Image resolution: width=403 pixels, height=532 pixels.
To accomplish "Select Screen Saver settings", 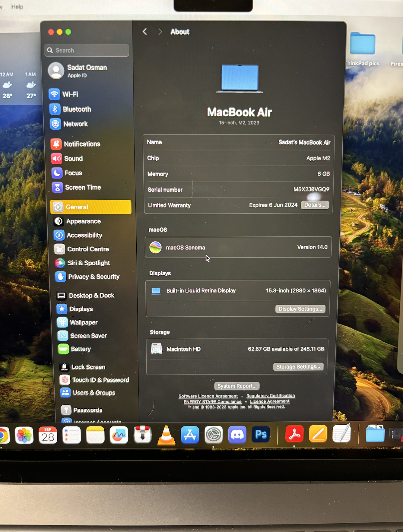I will (82, 336).
